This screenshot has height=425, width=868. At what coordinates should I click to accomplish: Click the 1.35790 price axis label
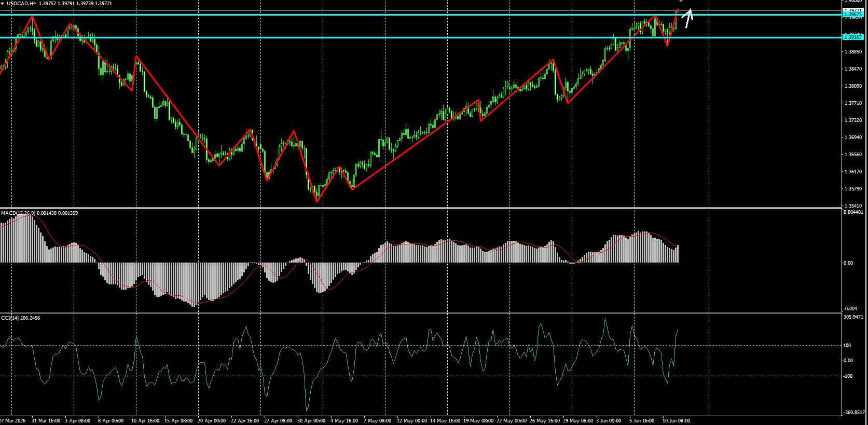tap(853, 189)
